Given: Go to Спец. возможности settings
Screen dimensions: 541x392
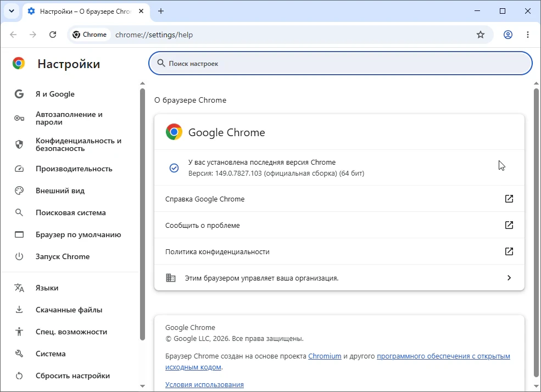Looking at the screenshot, I should click(x=71, y=332).
